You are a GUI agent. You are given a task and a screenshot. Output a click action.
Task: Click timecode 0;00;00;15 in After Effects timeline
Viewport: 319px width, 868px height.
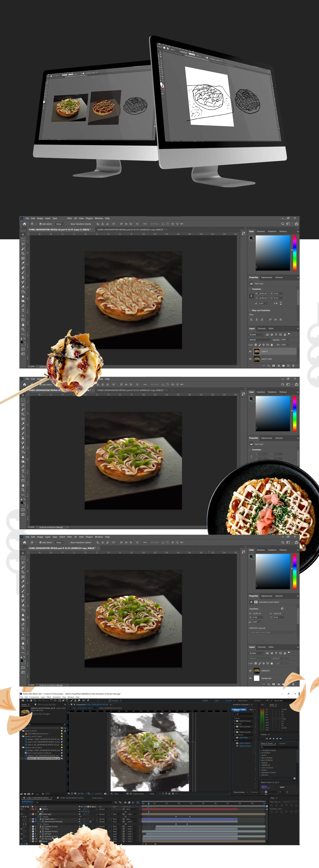pos(27,802)
